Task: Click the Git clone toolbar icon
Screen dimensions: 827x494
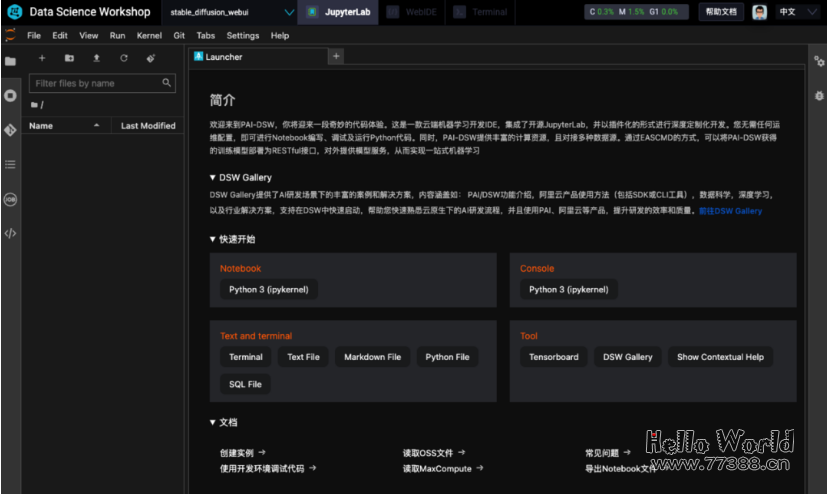Action: pyautogui.click(x=151, y=58)
